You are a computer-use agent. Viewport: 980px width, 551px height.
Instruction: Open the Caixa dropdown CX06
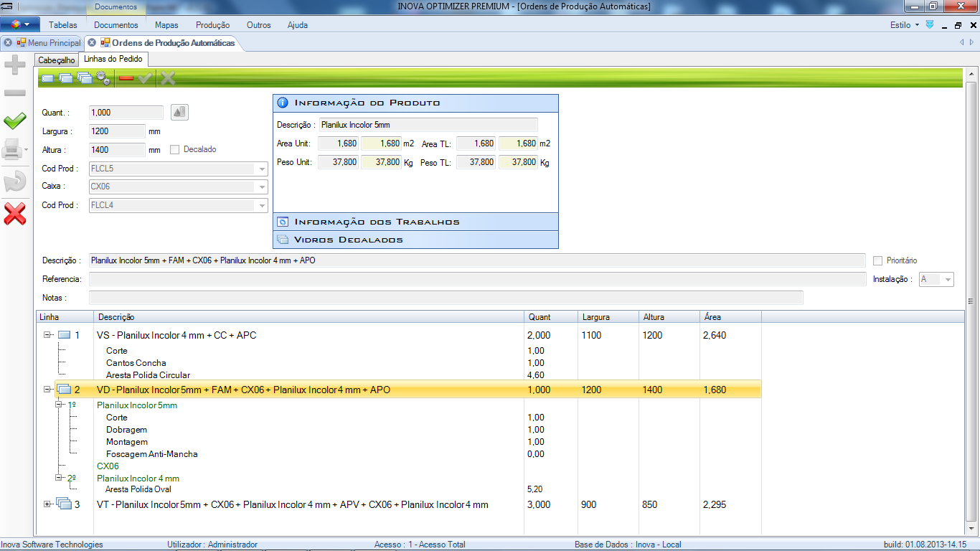[x=261, y=187]
